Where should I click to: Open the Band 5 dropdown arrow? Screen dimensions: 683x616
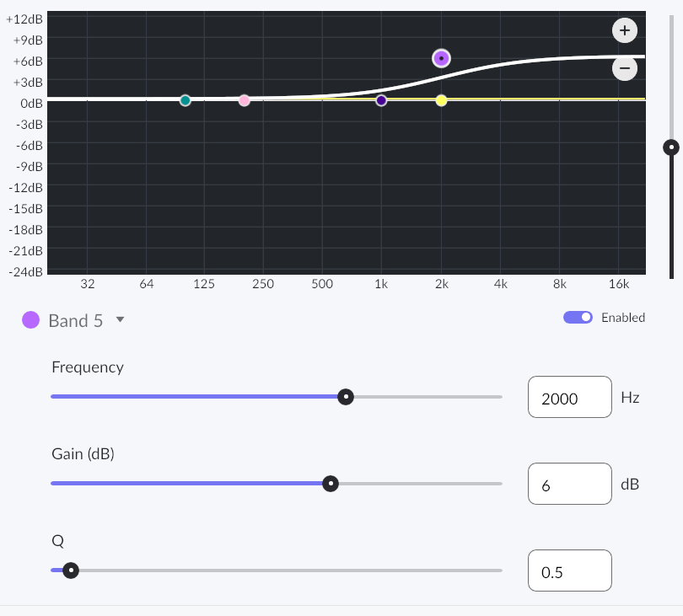pyautogui.click(x=120, y=319)
